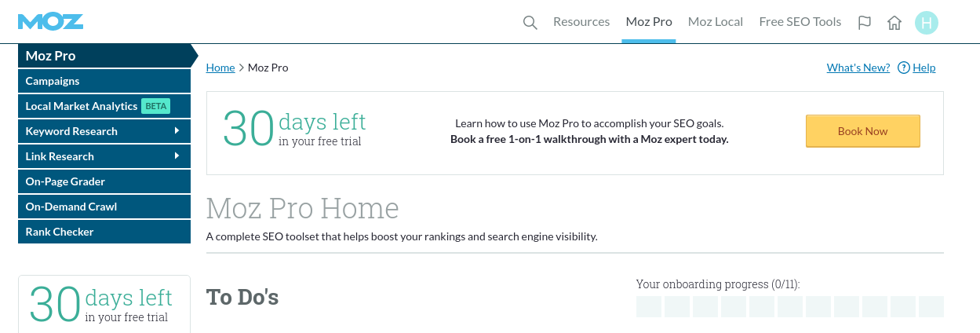Open the search magnifier icon
Viewport: 980px width, 333px height.
[x=530, y=23]
